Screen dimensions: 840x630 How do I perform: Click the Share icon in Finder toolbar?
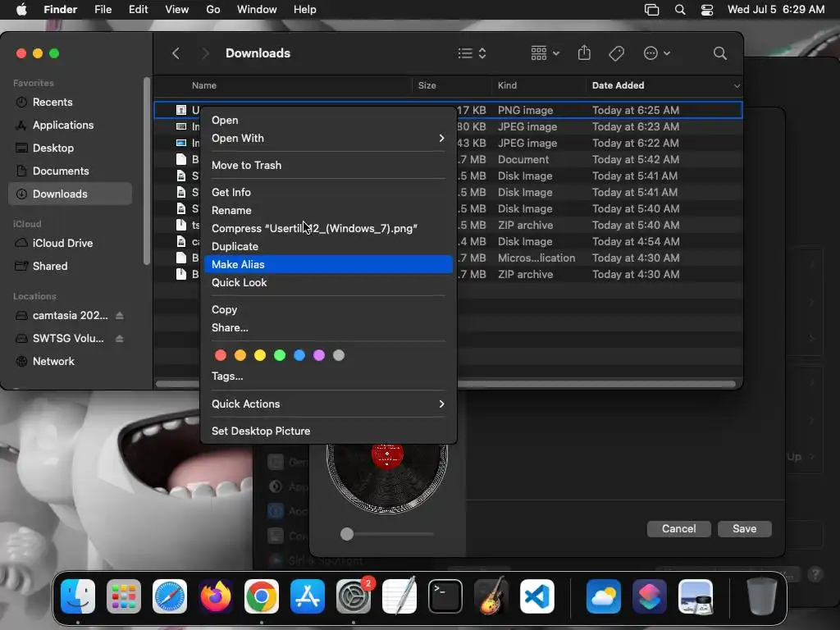click(x=584, y=53)
